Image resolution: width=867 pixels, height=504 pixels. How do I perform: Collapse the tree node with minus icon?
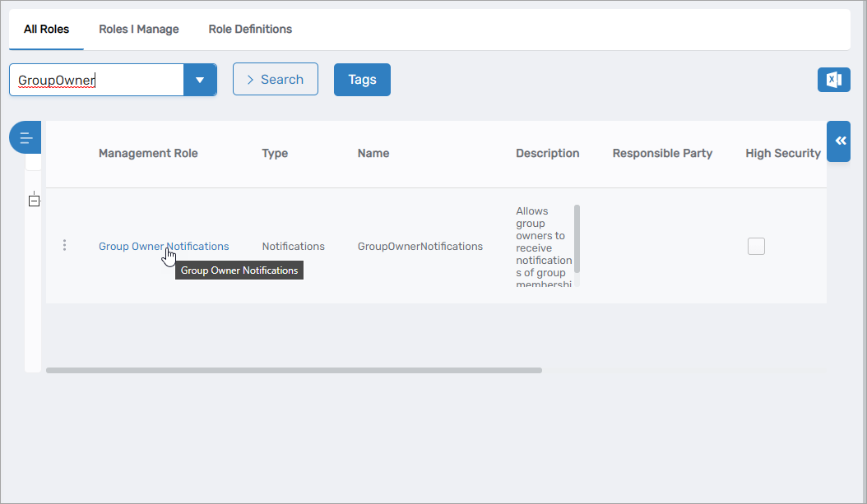pos(34,201)
